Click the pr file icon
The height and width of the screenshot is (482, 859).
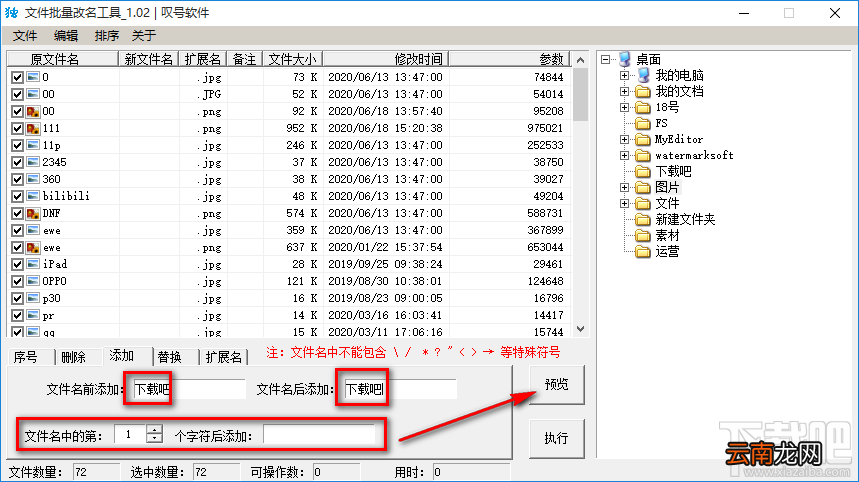click(x=33, y=315)
